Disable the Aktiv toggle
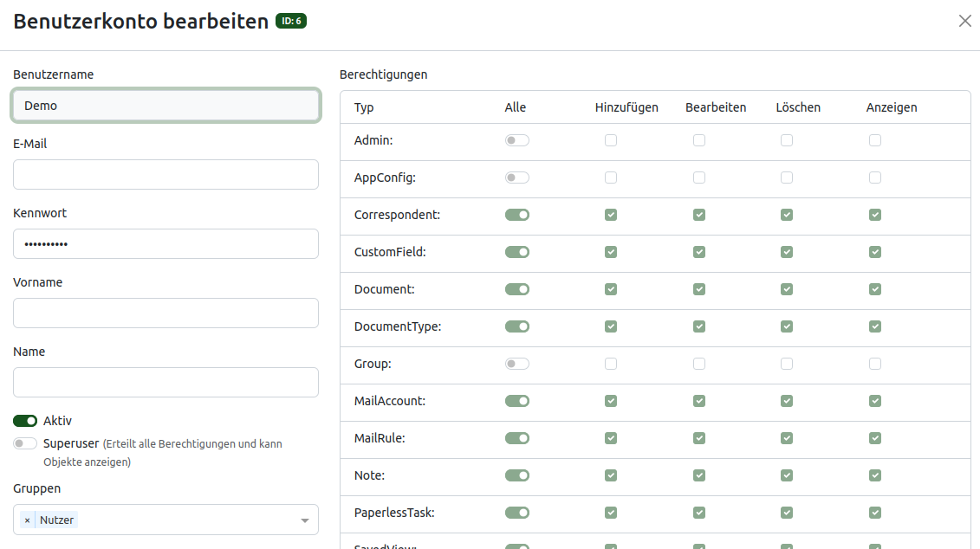Image resolution: width=980 pixels, height=549 pixels. [23, 419]
